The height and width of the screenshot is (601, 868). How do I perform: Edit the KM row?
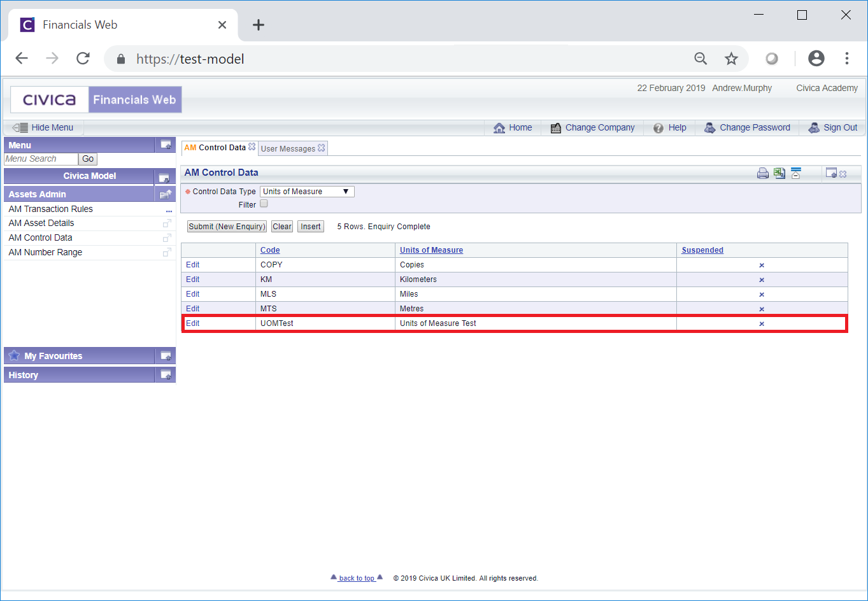coord(193,279)
